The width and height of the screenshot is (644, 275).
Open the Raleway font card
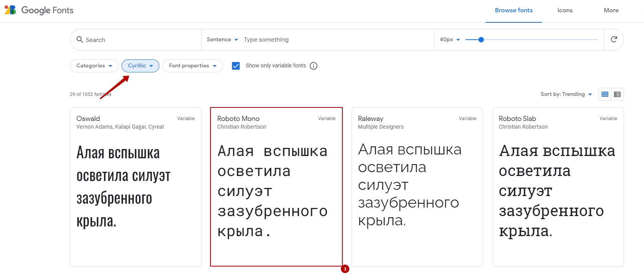(417, 187)
